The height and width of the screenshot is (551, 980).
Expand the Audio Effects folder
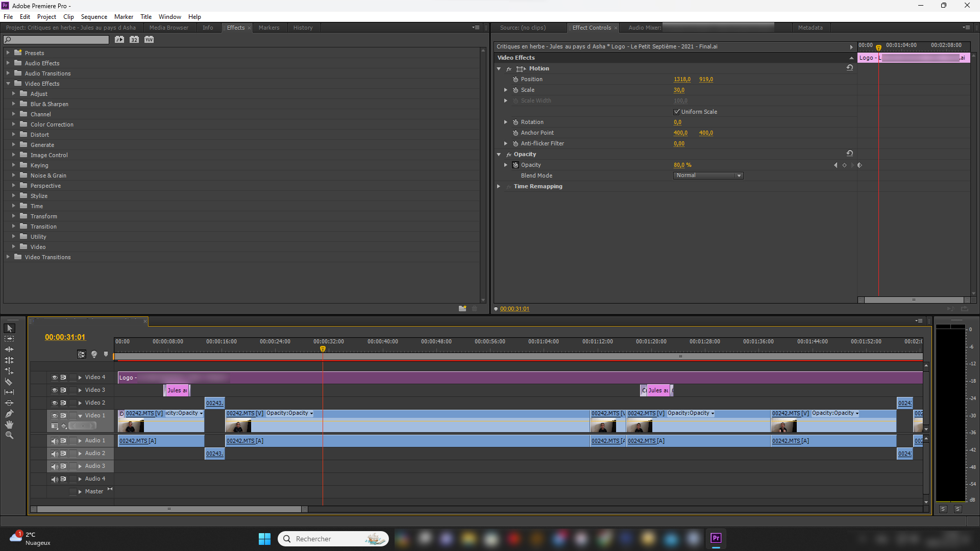pos(8,63)
